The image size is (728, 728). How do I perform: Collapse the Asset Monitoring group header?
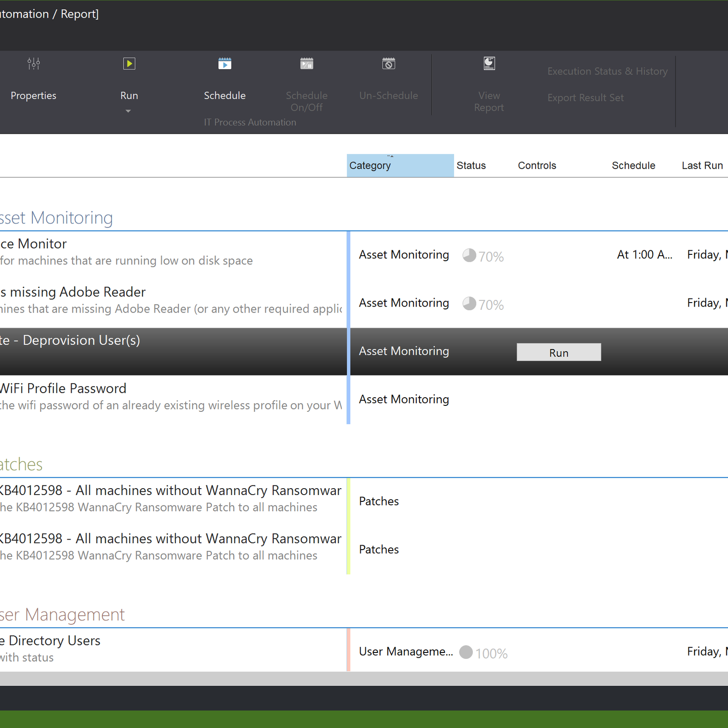click(x=56, y=218)
